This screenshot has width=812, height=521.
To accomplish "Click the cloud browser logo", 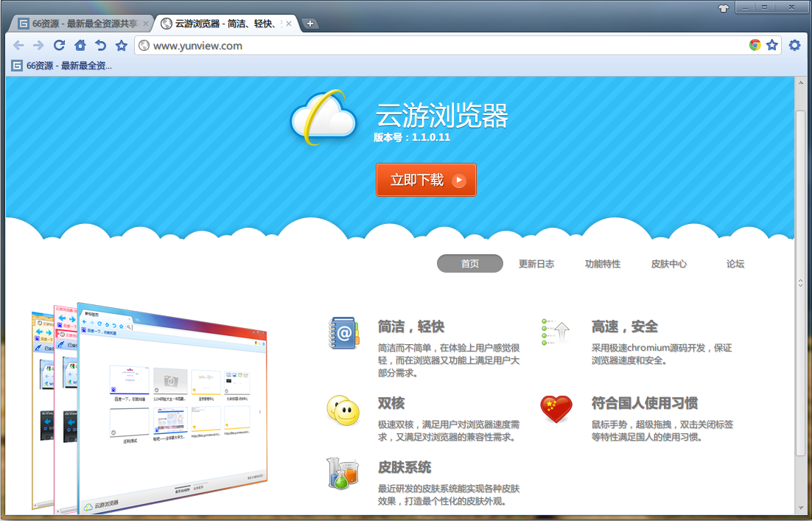I will coord(323,118).
